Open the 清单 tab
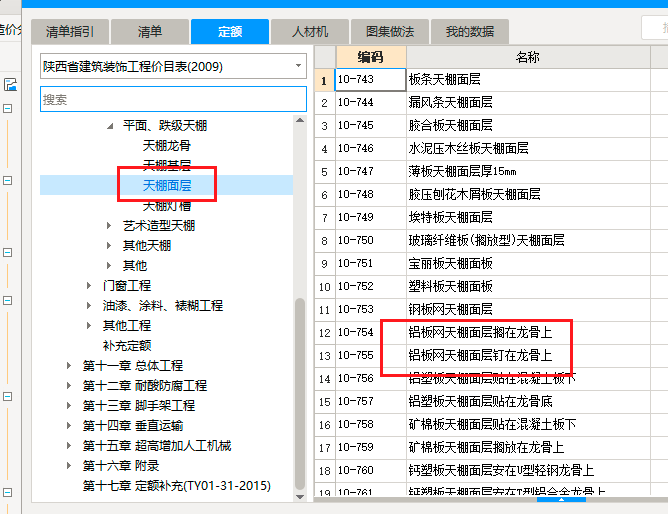 (150, 32)
